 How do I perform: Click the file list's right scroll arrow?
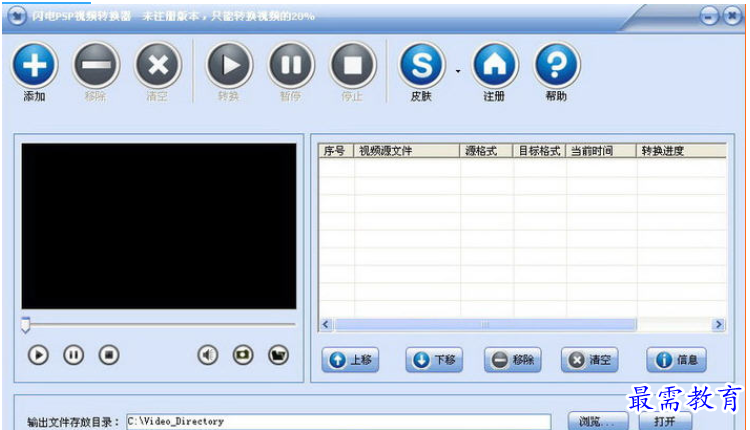coord(718,325)
